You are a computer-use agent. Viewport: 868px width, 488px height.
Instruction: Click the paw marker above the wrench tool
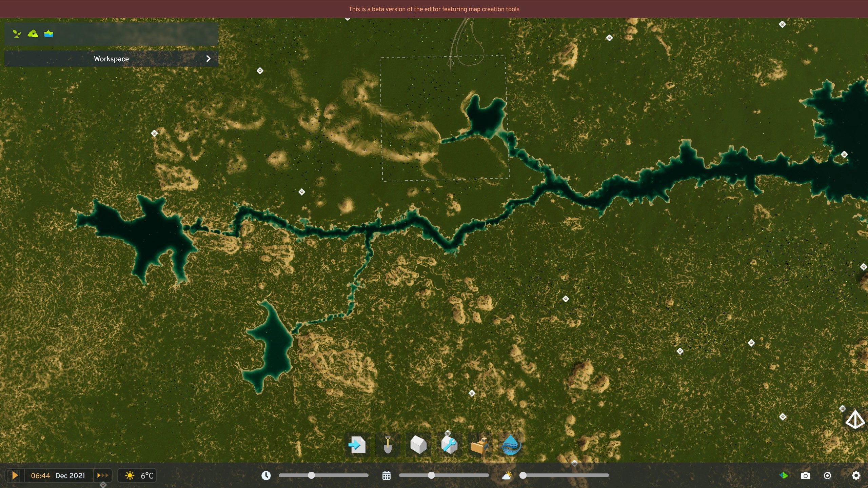click(x=448, y=433)
